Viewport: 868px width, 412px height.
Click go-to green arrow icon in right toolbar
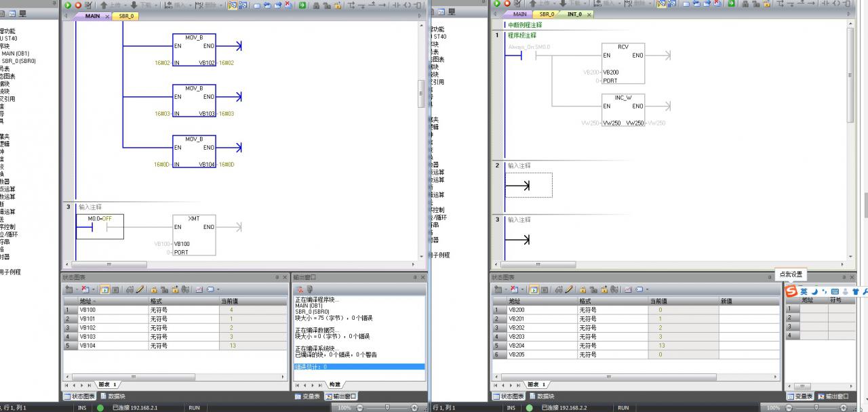coord(732,4)
